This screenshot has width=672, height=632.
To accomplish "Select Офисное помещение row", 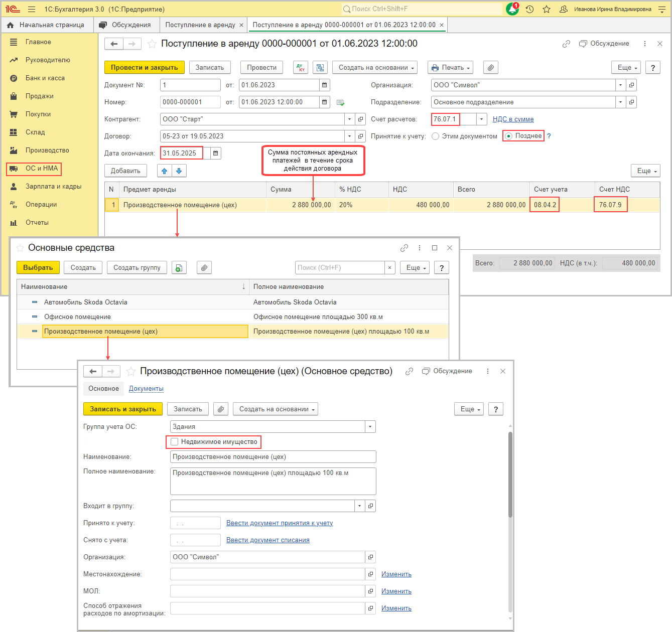I will tap(233, 317).
